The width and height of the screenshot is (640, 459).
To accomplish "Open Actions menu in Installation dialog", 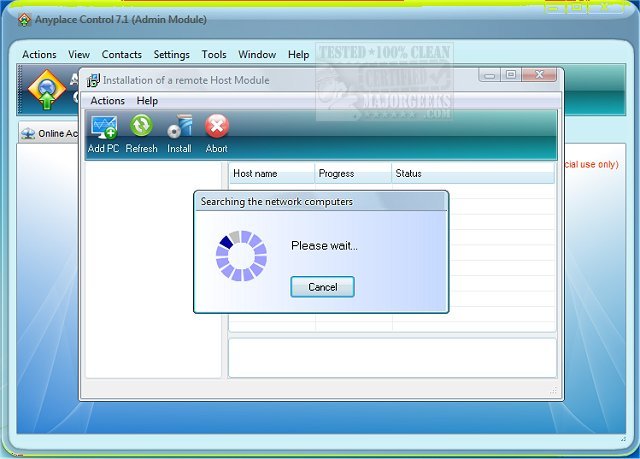I will [107, 100].
